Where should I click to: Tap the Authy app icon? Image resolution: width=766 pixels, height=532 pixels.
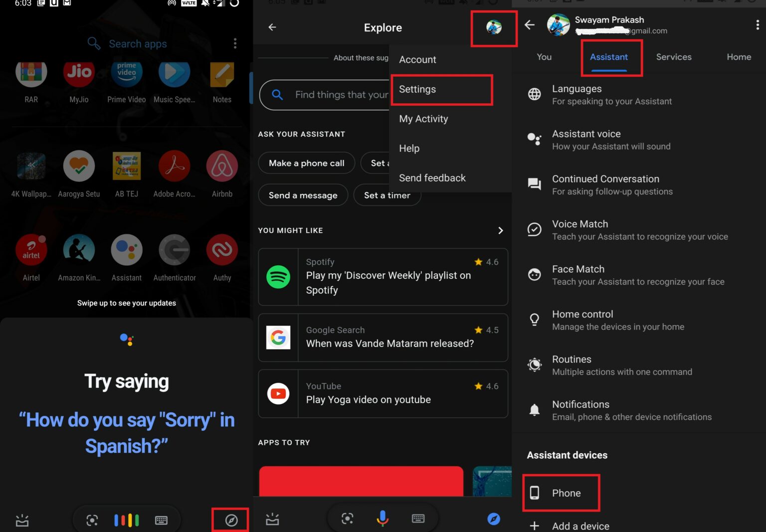point(221,250)
